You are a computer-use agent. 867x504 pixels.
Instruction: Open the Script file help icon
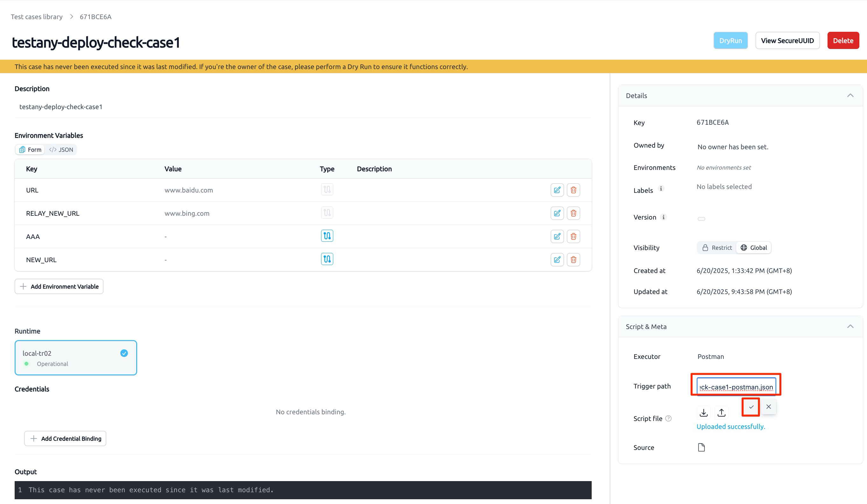[x=668, y=418]
